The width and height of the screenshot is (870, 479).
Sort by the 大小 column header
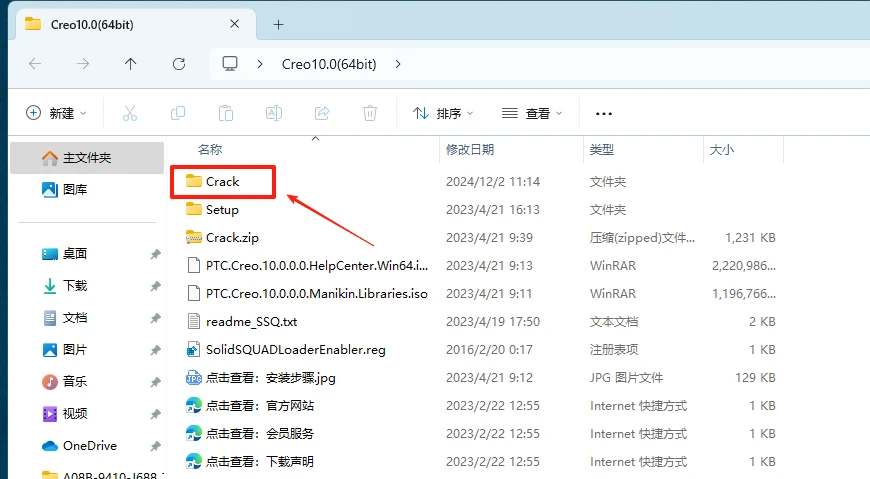click(x=722, y=149)
